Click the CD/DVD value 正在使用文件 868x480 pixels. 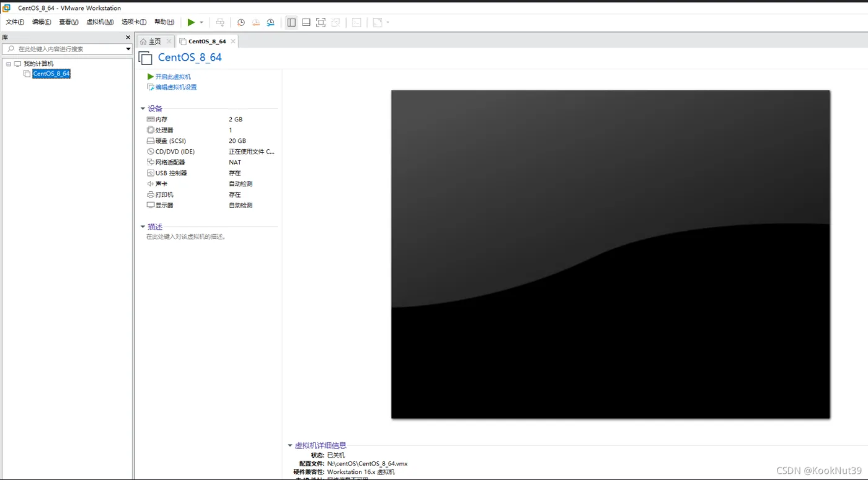click(x=252, y=151)
